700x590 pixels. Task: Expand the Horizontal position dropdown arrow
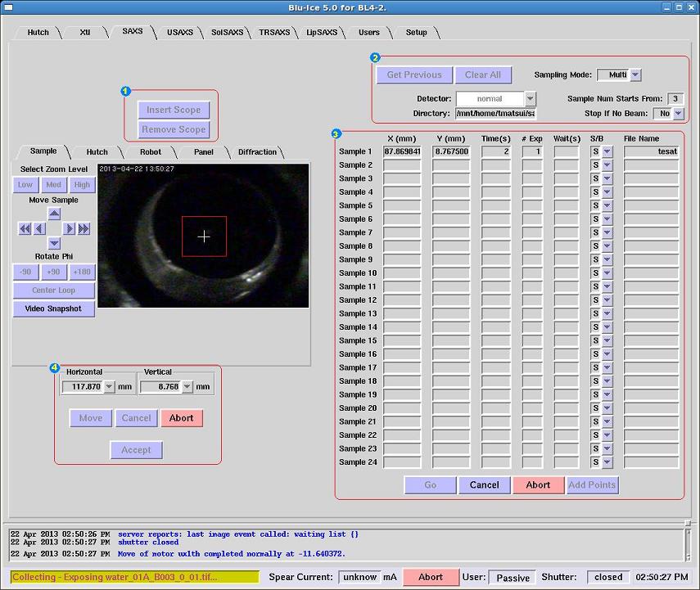(110, 387)
